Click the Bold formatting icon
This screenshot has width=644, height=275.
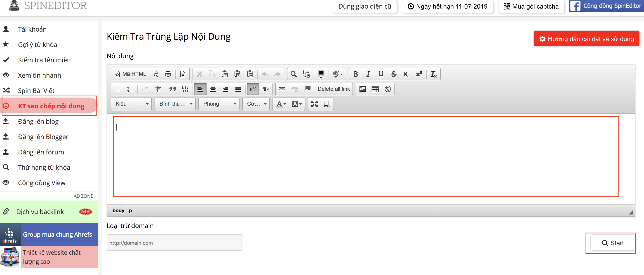[x=355, y=74]
